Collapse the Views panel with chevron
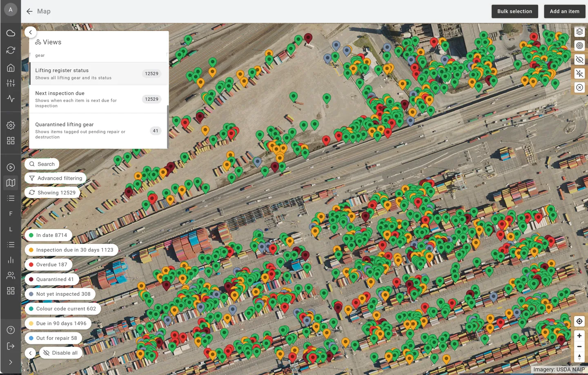Image resolution: width=588 pixels, height=375 pixels. tap(30, 32)
